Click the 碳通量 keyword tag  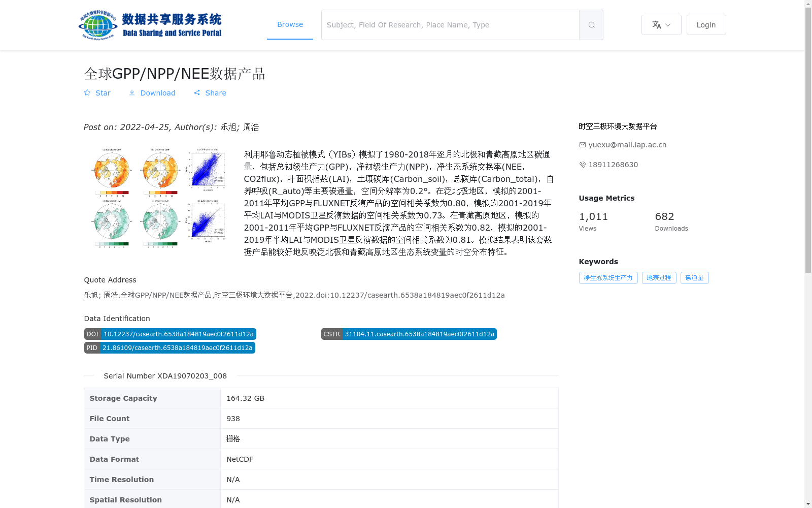tap(694, 278)
